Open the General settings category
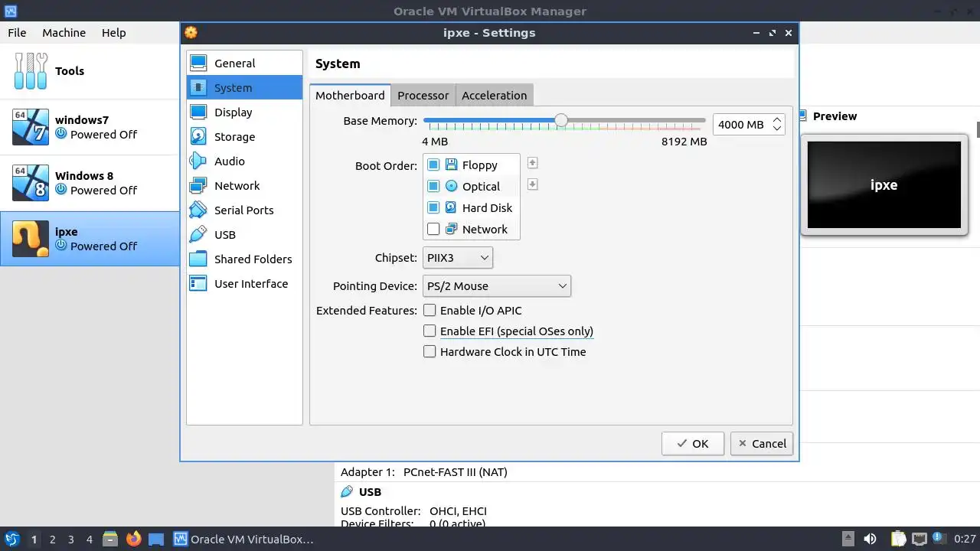The image size is (980, 551). tap(244, 64)
